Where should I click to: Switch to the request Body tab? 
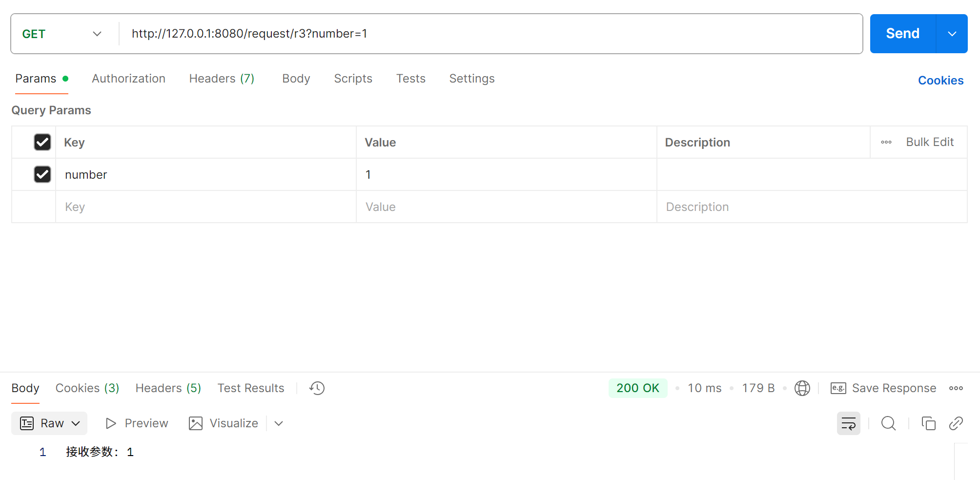[296, 79]
